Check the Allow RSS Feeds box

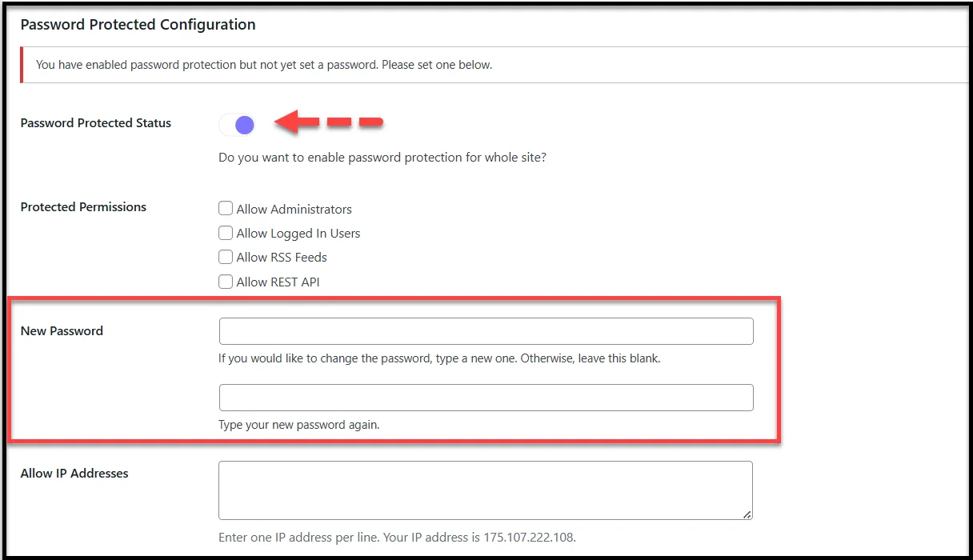pos(226,257)
